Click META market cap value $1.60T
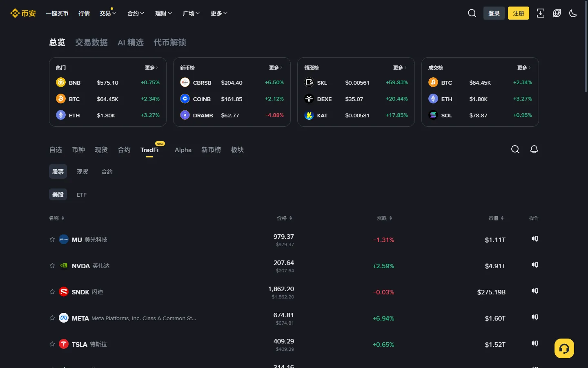Screen dimensions: 588x368 (x=495, y=318)
